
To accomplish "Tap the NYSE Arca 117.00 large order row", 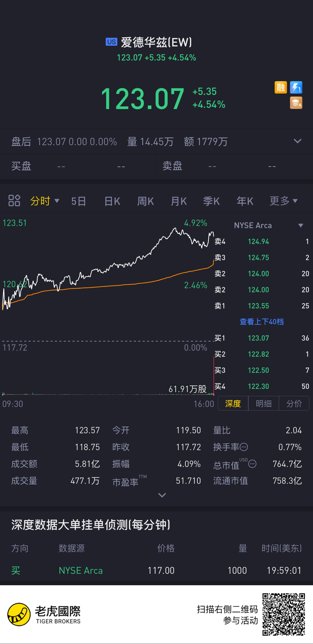I will pyautogui.click(x=156, y=570).
